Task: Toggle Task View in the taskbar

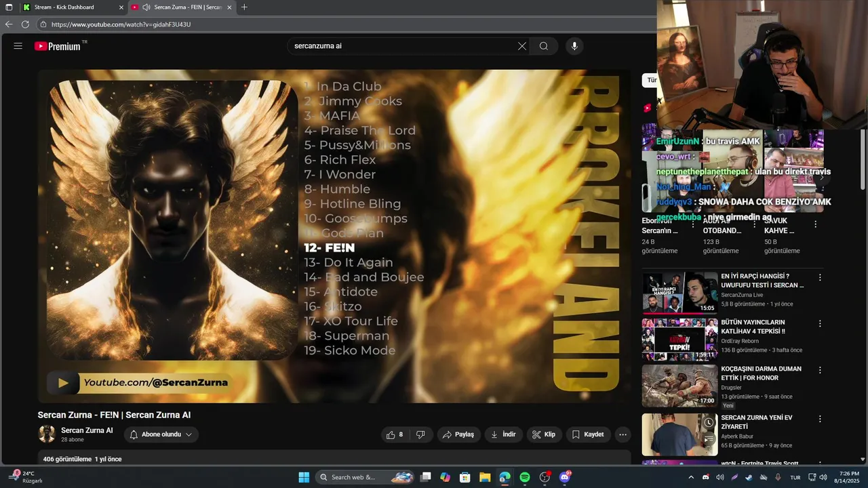Action: click(425, 477)
